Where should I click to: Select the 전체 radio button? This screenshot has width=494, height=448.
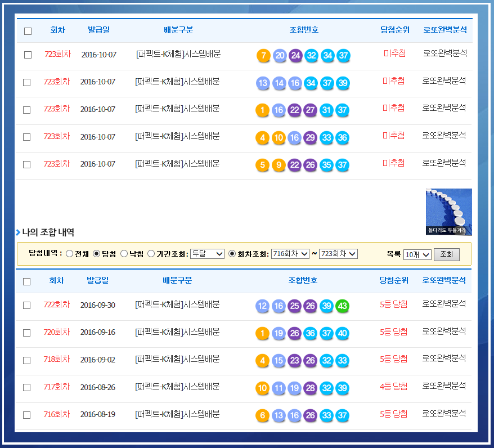(x=70, y=254)
